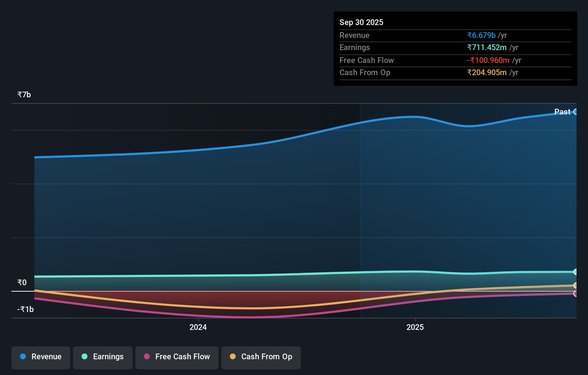This screenshot has width=588, height=375.
Task: Click the 2025 axis label
Action: [415, 327]
